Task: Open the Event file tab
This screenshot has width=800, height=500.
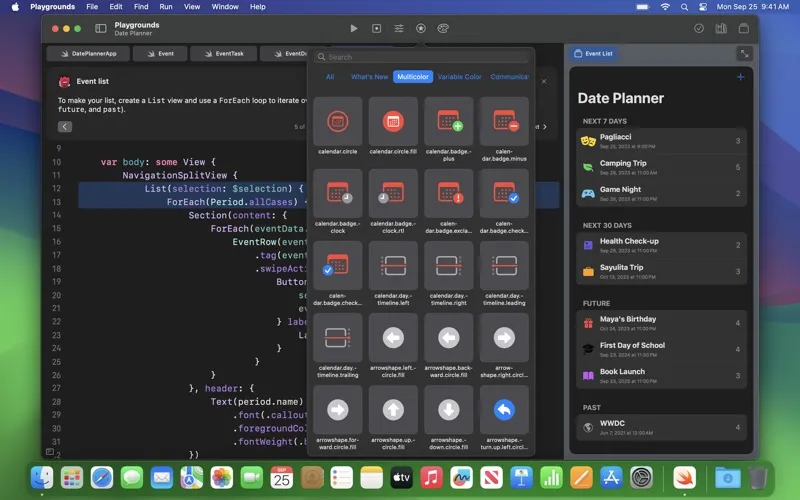Action: (160, 54)
